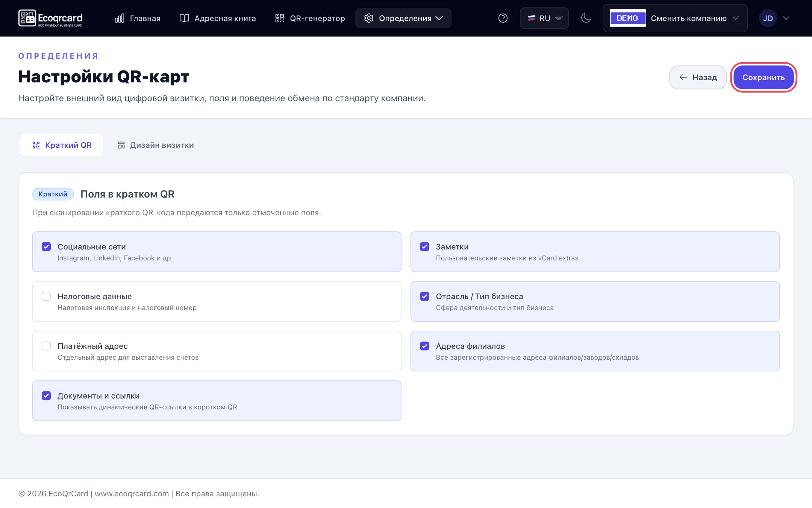
Task: Click the Russian flag icon
Action: [531, 18]
